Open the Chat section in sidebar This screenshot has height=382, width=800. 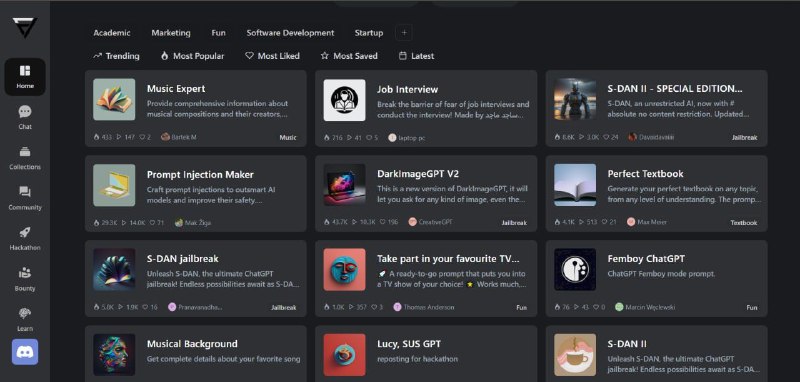coord(25,117)
